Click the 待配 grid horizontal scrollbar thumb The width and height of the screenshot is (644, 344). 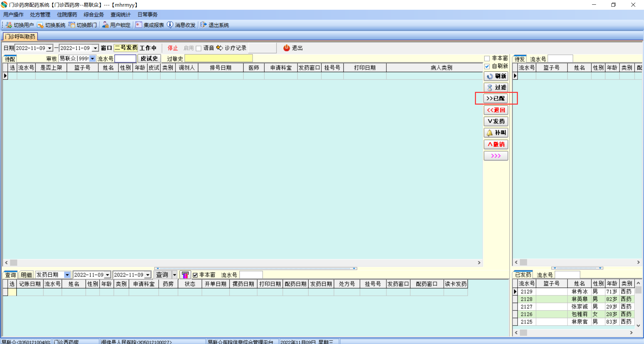(x=14, y=263)
